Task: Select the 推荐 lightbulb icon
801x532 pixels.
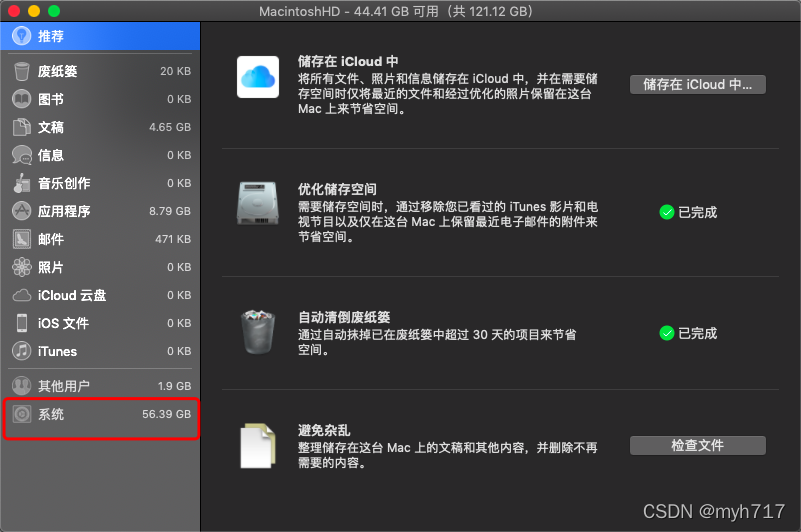Action: point(21,36)
